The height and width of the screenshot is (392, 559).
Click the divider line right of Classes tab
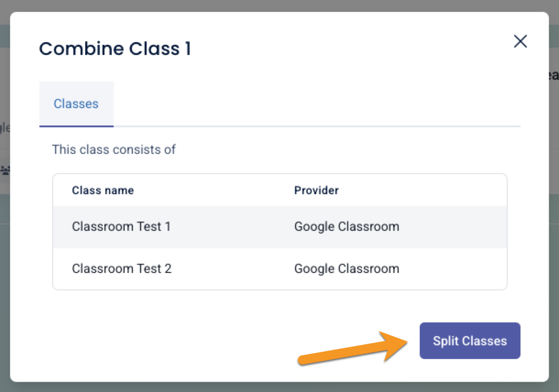coord(321,126)
